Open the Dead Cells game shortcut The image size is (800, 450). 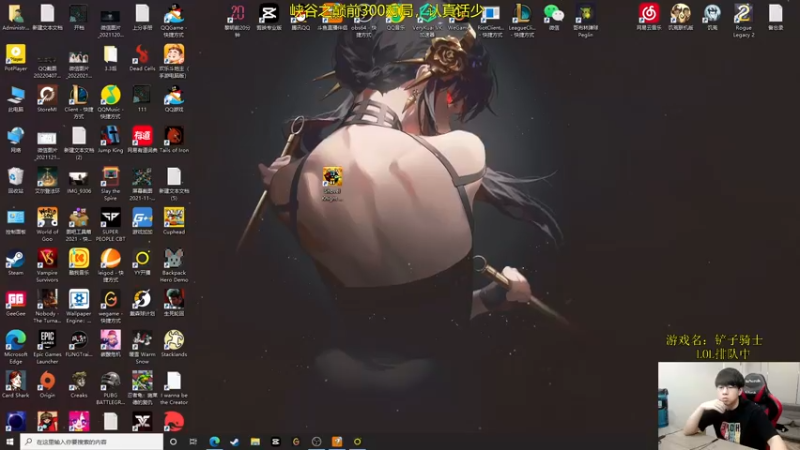[142, 55]
